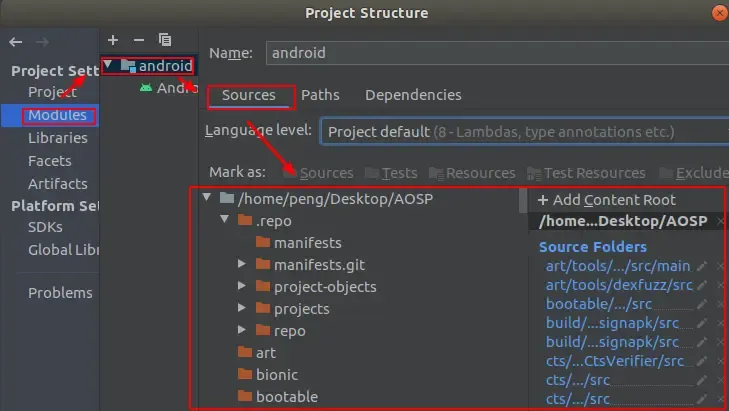Viewport: 729px width, 411px height.
Task: Click the remove module minus icon
Action: (138, 40)
